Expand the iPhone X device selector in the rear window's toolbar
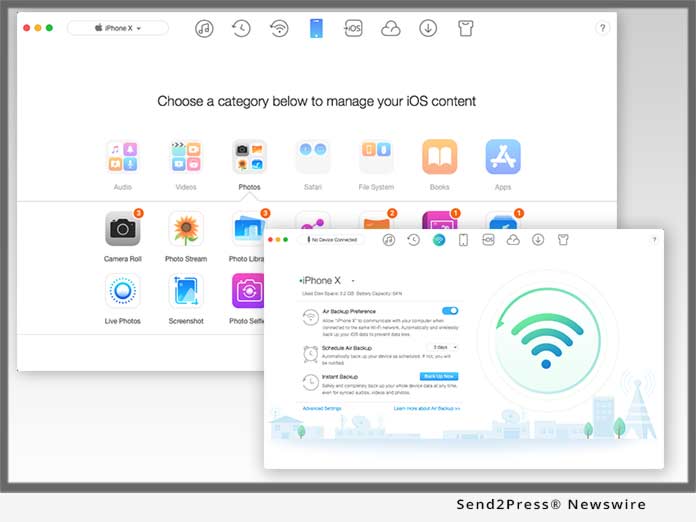The width and height of the screenshot is (696, 522). 118,28
